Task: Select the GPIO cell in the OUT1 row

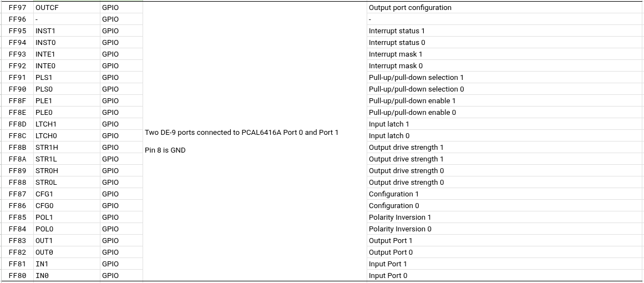Action: 110,241
